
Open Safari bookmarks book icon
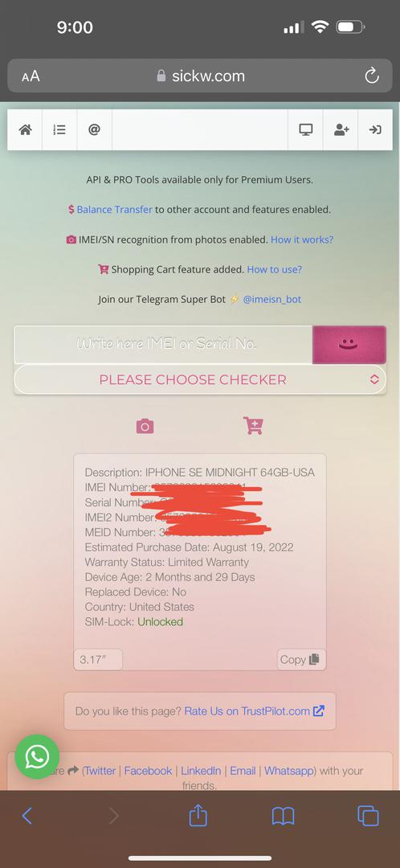[283, 816]
